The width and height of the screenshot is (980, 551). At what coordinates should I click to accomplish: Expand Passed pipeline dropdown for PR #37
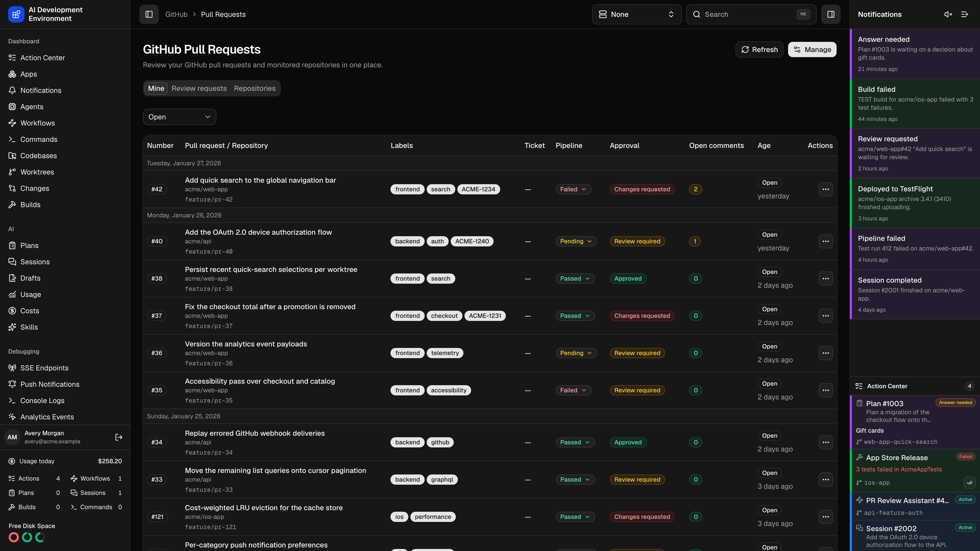pos(575,316)
